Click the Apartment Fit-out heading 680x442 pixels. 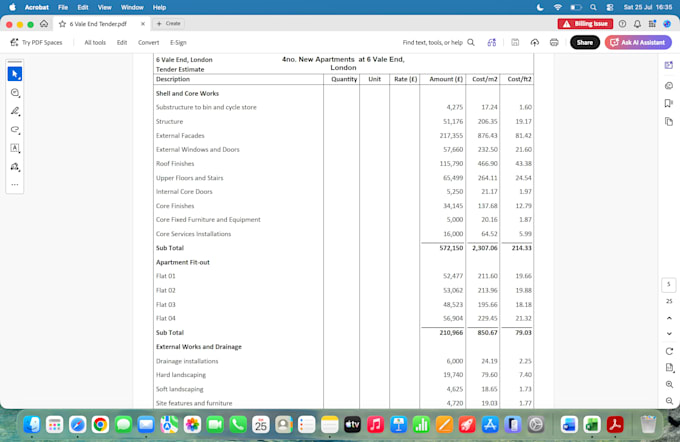tap(183, 262)
